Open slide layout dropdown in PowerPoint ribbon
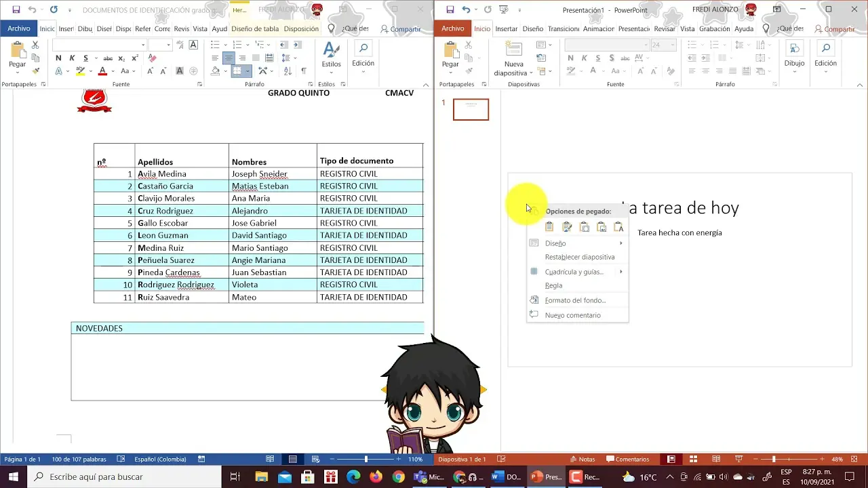The height and width of the screenshot is (488, 868). 541,45
